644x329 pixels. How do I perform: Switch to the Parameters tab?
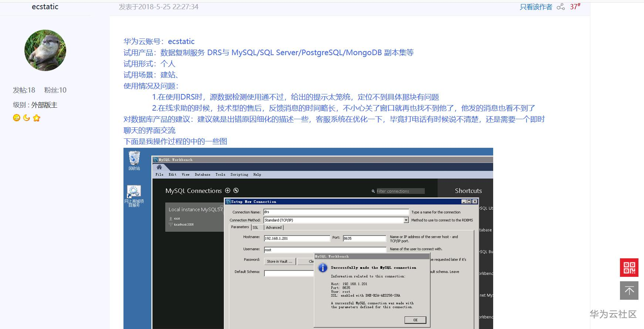tap(240, 227)
